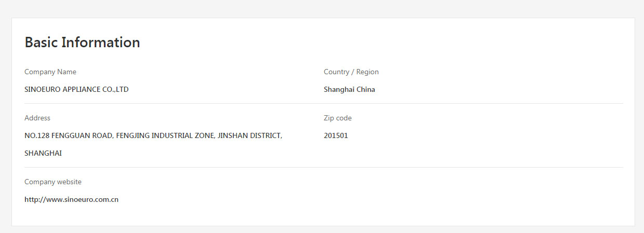Click the Basic Information heading

pyautogui.click(x=82, y=42)
